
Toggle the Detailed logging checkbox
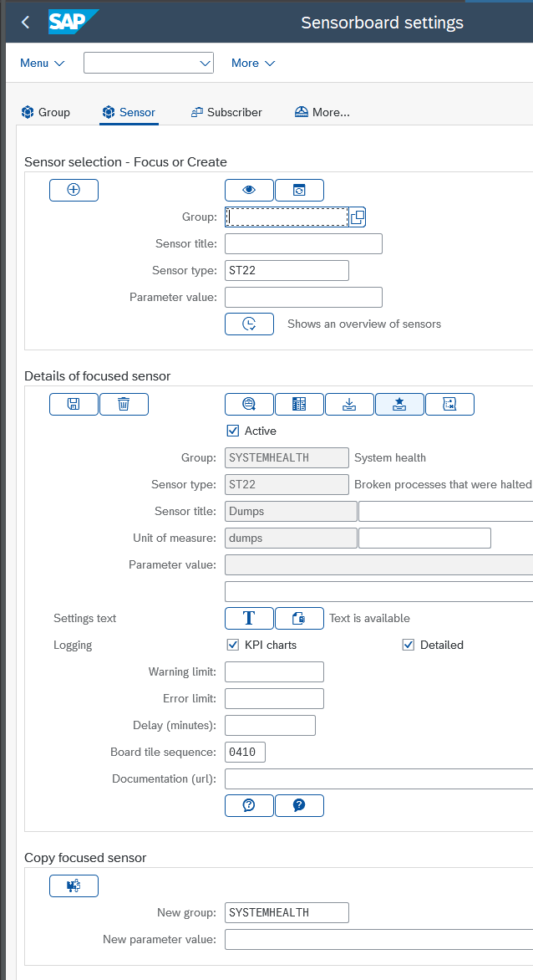[x=409, y=645]
